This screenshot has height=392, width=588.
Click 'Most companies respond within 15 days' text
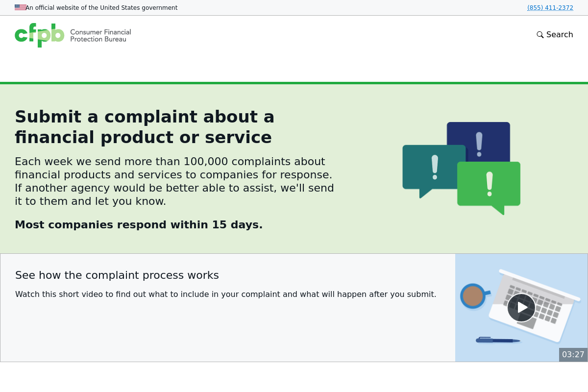click(x=139, y=225)
